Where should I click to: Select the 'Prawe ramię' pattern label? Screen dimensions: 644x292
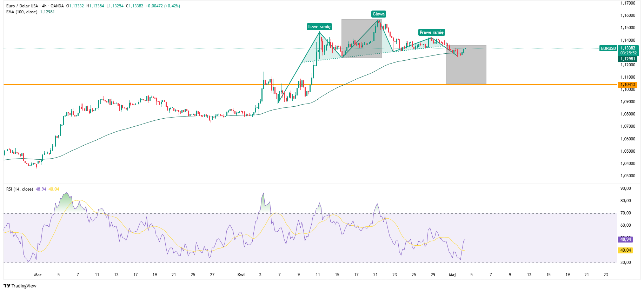click(x=431, y=32)
